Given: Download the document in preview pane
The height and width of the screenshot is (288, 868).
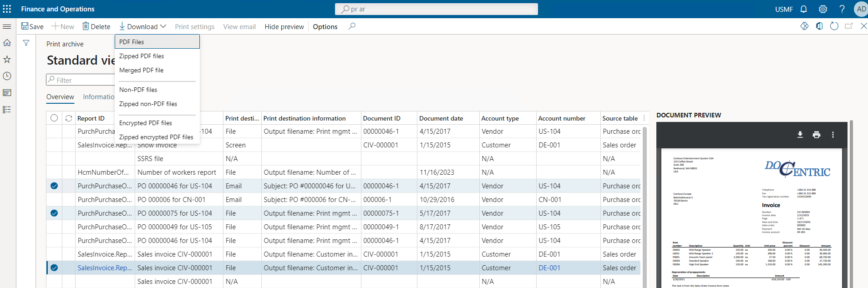Looking at the screenshot, I should pyautogui.click(x=800, y=135).
